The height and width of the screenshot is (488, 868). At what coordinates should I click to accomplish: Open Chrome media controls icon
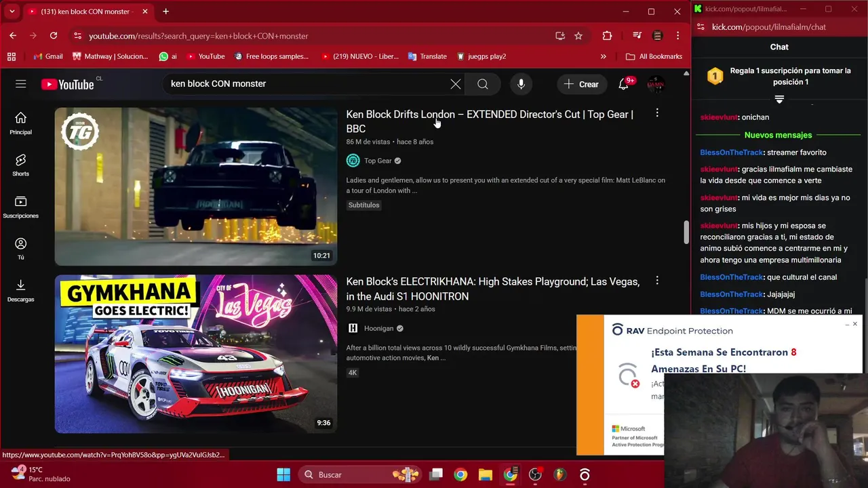pos(637,36)
